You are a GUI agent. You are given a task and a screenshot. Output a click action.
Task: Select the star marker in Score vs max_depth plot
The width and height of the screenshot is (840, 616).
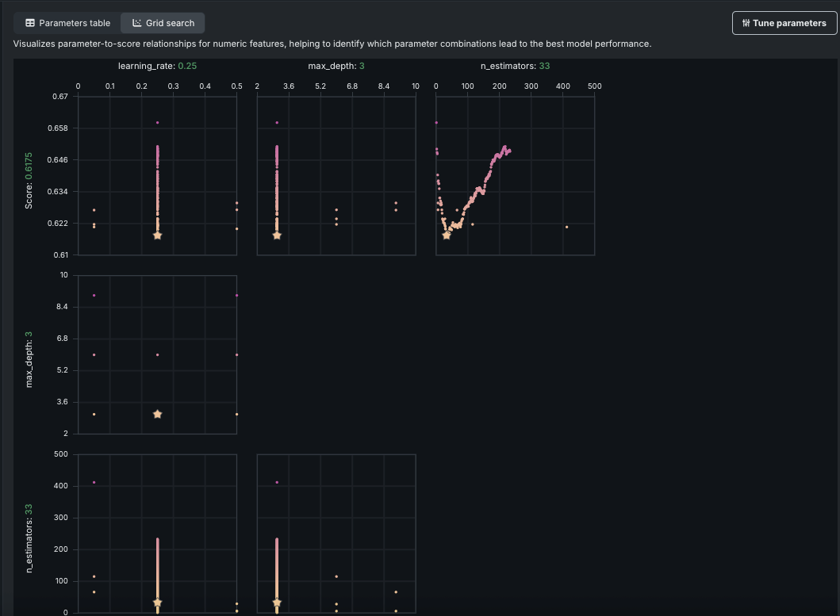277,235
